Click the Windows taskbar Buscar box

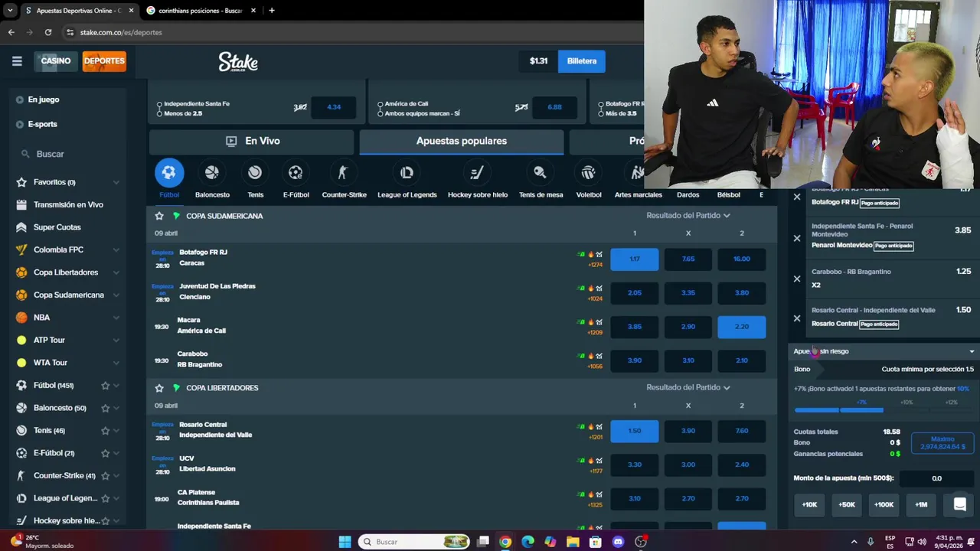click(413, 542)
